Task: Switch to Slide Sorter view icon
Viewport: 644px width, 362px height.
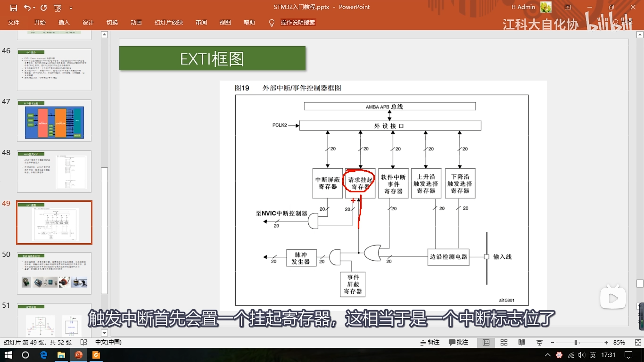Action: 504,342
